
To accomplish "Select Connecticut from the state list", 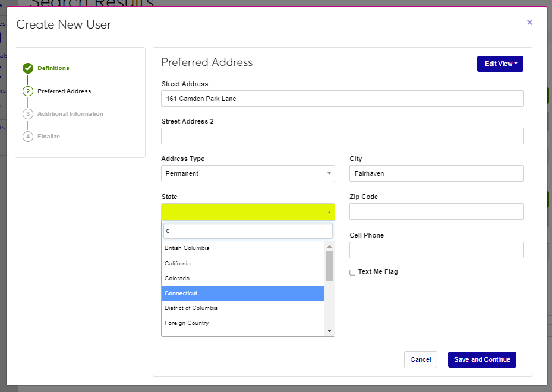I will click(242, 293).
